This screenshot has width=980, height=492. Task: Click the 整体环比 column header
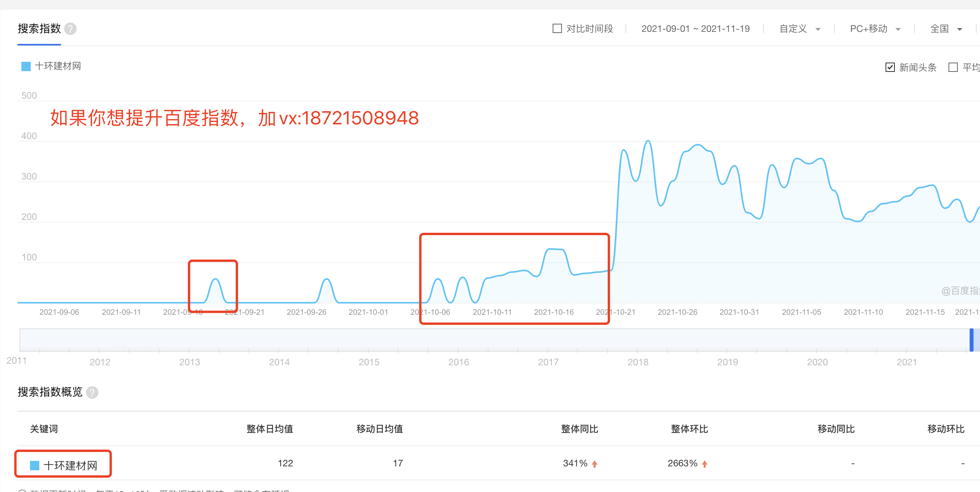tap(689, 429)
